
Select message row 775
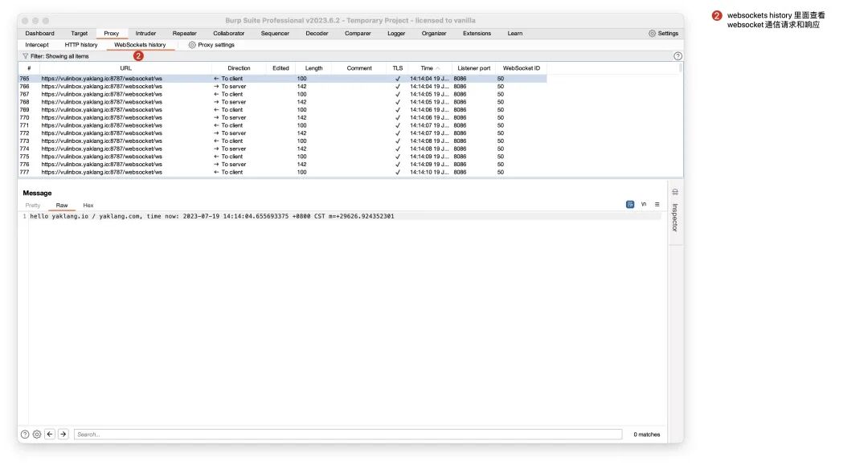pos(282,157)
